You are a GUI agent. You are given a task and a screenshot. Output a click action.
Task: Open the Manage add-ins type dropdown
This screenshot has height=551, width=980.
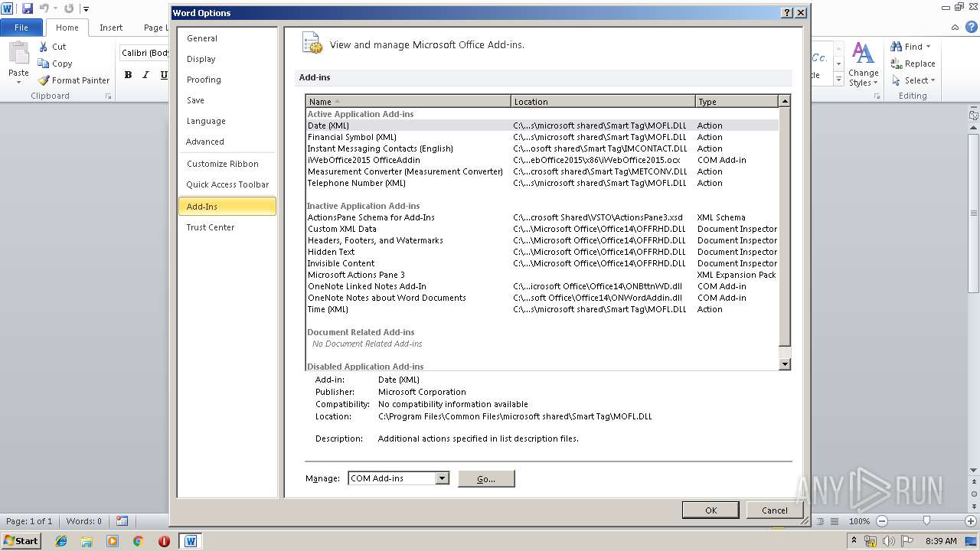click(442, 478)
